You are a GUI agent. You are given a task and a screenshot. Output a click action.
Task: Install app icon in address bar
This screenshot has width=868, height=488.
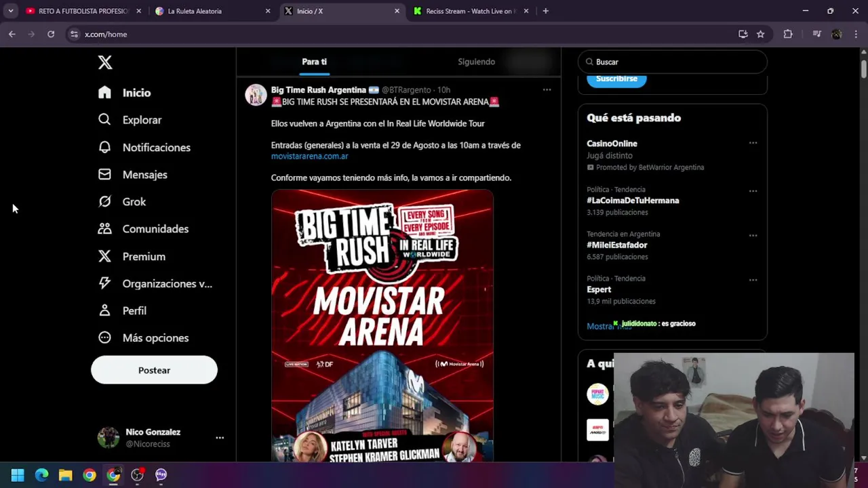coord(743,34)
